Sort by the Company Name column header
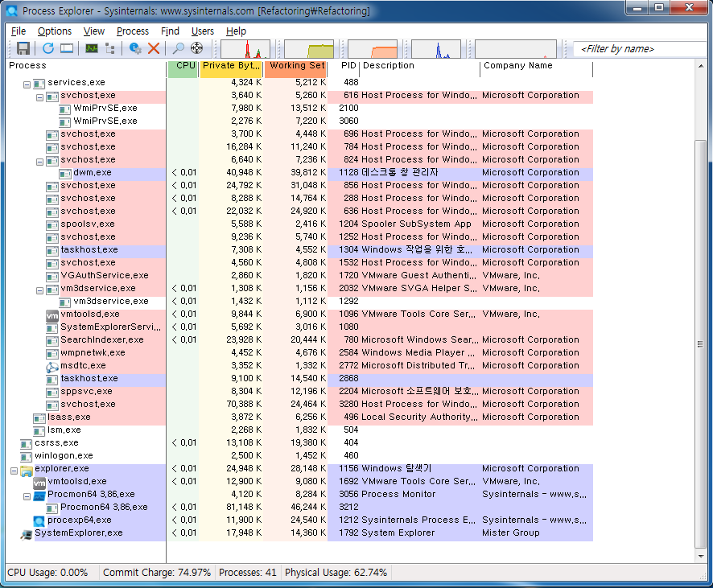Image resolution: width=713 pixels, height=588 pixels. click(537, 65)
